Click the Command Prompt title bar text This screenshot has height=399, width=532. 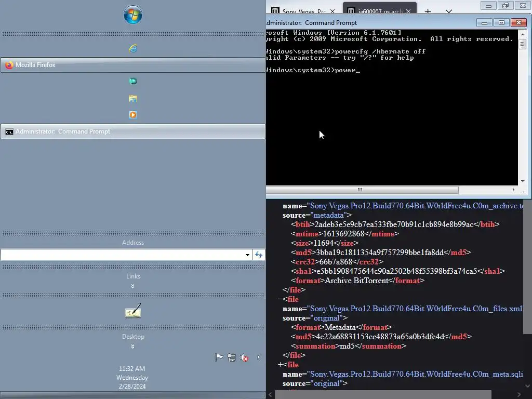312,23
